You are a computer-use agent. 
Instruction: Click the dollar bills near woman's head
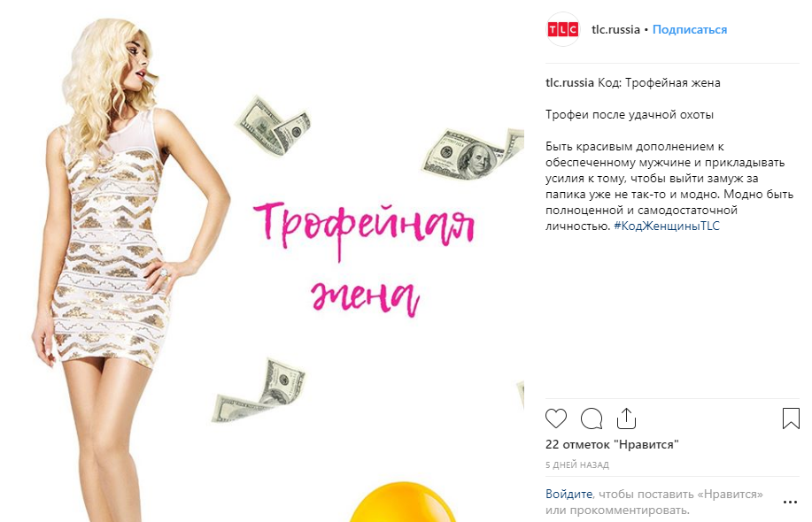272,126
